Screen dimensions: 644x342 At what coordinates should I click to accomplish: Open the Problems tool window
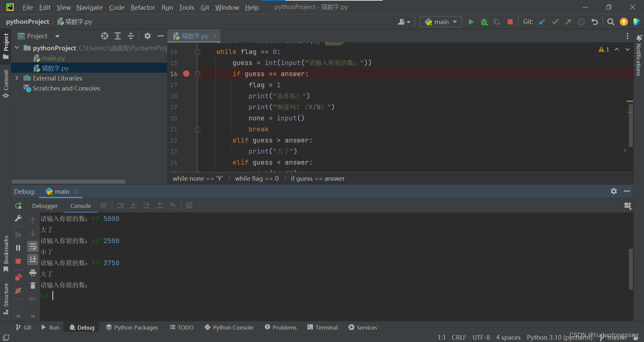point(280,327)
